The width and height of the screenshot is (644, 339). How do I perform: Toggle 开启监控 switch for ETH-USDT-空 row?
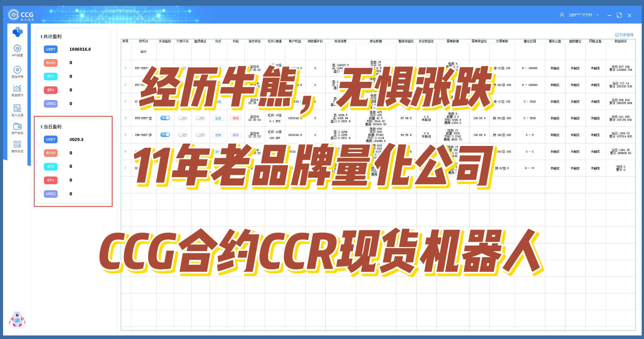tap(165, 118)
